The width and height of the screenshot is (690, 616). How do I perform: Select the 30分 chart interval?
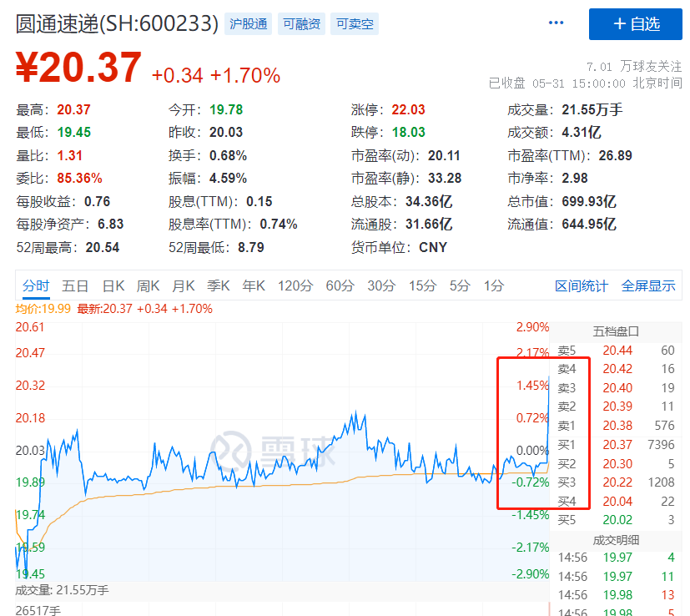point(381,286)
